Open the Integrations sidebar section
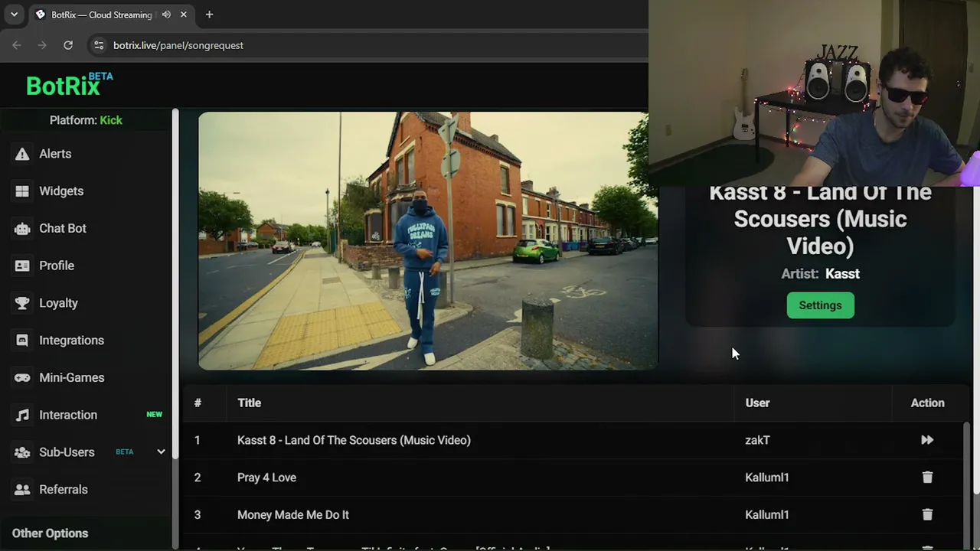This screenshot has width=980, height=551. pyautogui.click(x=71, y=341)
